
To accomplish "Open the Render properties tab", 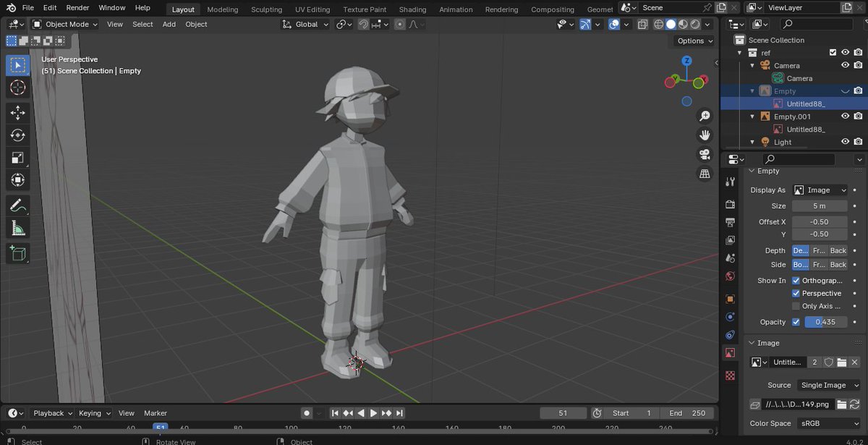I will pos(730,205).
